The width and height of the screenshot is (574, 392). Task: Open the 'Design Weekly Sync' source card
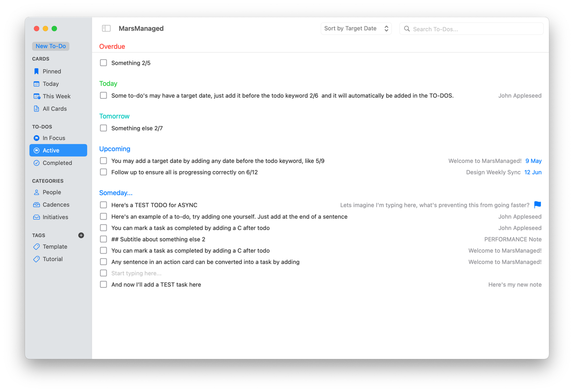[493, 173]
